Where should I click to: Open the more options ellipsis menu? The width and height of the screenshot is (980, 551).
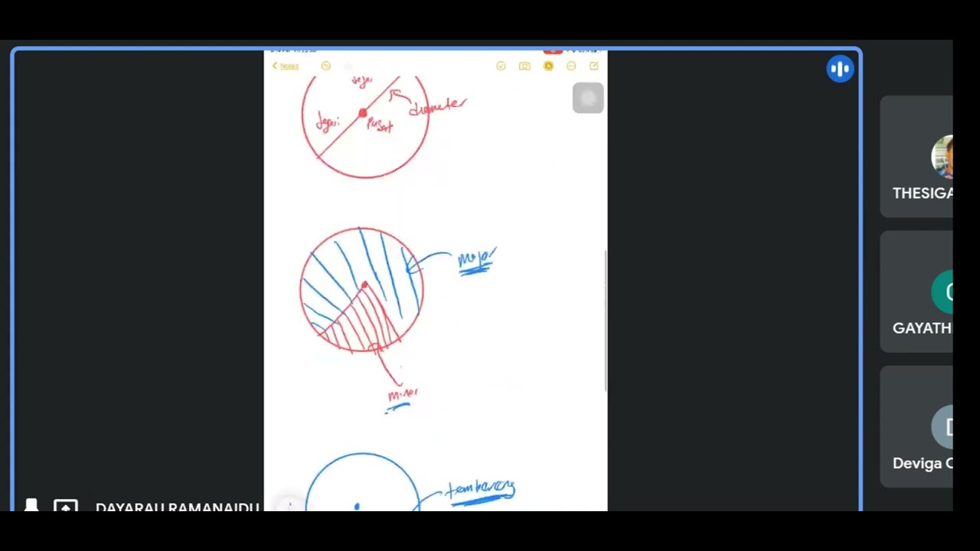pyautogui.click(x=571, y=66)
